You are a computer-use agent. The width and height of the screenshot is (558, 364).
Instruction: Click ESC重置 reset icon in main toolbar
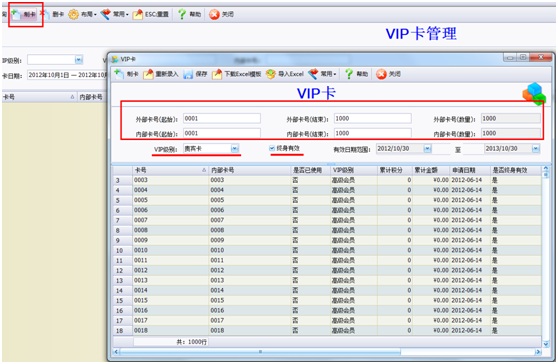click(x=138, y=15)
